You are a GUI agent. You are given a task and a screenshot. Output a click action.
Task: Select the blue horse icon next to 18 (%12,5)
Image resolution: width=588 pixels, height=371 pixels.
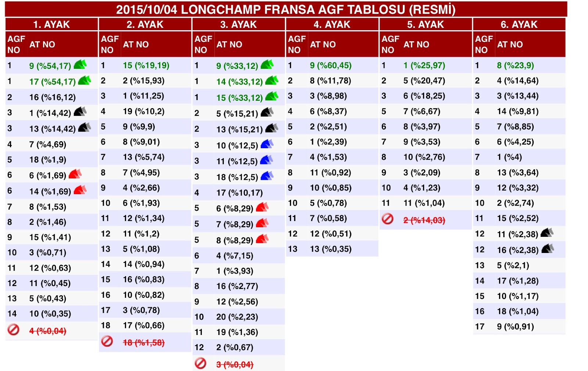click(267, 176)
